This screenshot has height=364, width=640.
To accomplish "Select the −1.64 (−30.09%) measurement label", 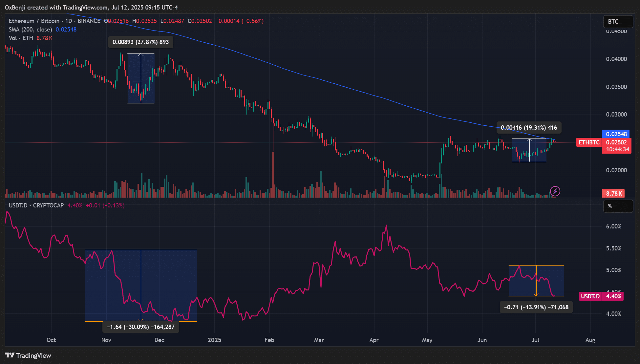I will pos(141,327).
